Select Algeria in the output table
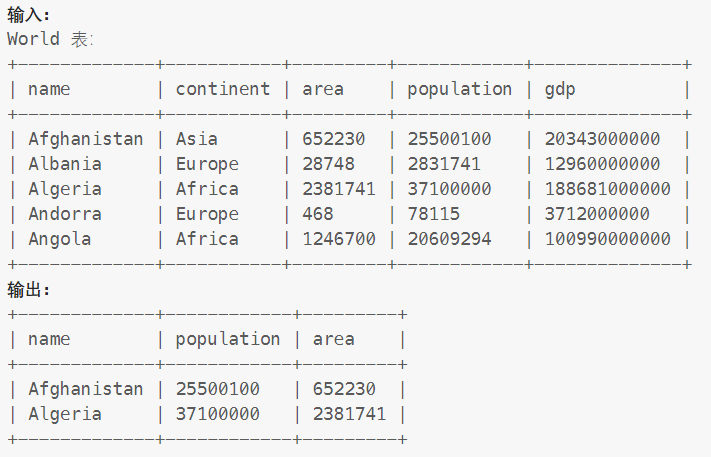Screen dimensions: 711x457 (x=65, y=414)
